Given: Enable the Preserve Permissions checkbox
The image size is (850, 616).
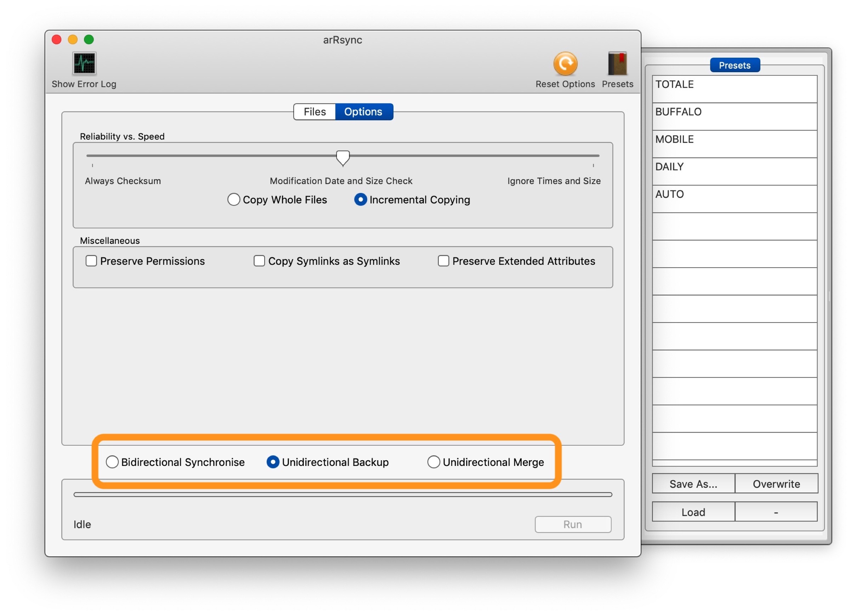Looking at the screenshot, I should click(x=91, y=261).
